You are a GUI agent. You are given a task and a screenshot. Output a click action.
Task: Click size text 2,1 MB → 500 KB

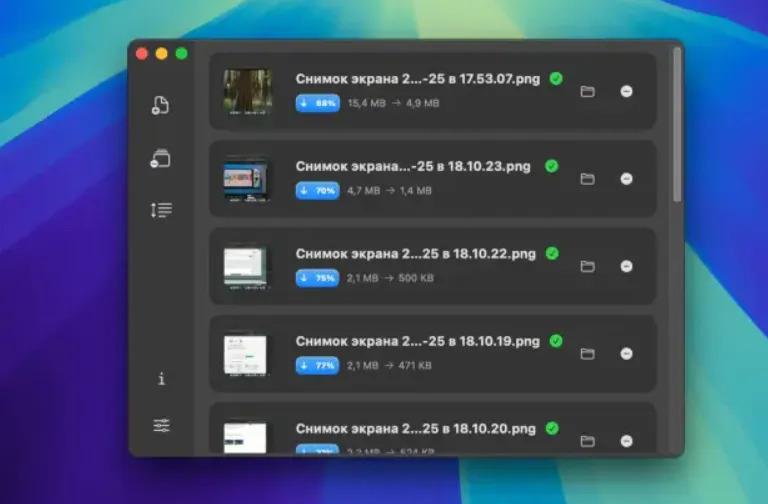tap(390, 278)
